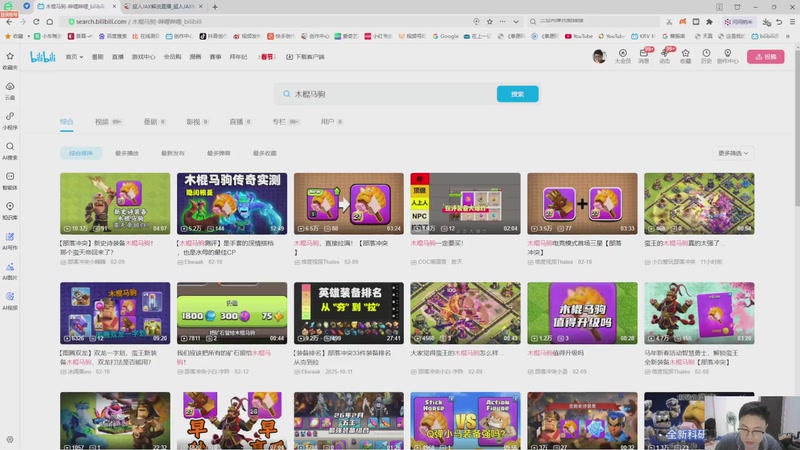
Task: Open the browser extensions puzzle icon
Action: (709, 21)
